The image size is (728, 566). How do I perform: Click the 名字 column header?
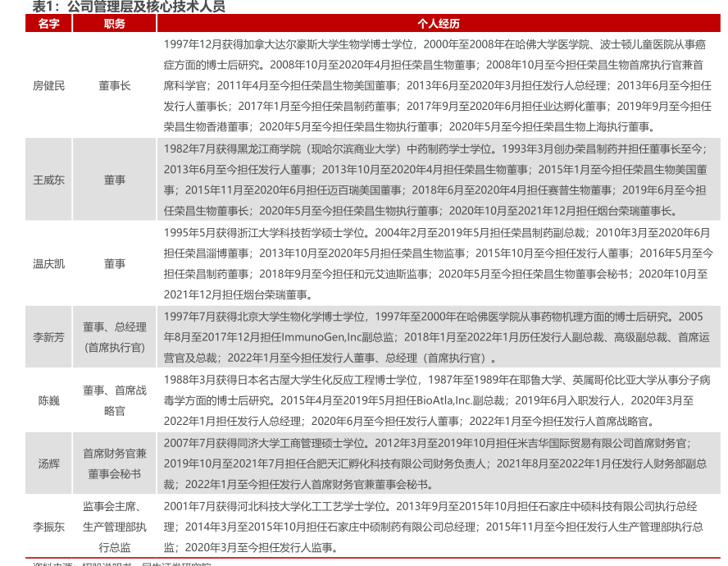tap(48, 24)
